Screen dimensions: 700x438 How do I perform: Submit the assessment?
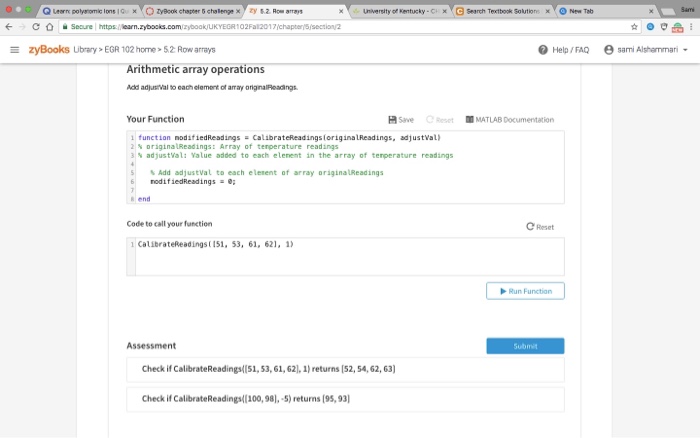click(525, 346)
